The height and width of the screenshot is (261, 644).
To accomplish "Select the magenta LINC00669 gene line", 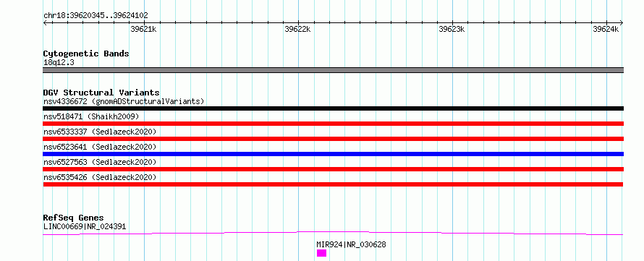I will point(333,233).
